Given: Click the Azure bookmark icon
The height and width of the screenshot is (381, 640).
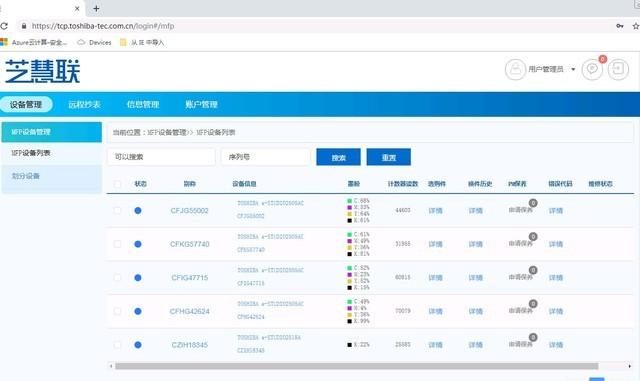Looking at the screenshot, I should click(x=4, y=42).
